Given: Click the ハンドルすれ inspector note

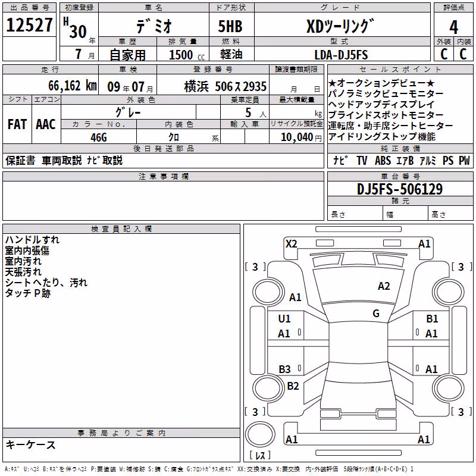Looking at the screenshot, I should click(32, 240).
